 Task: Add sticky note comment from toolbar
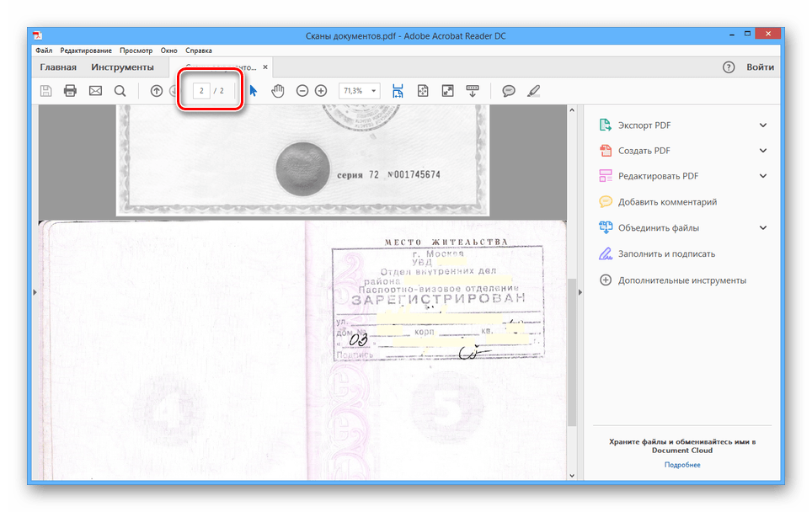(509, 91)
